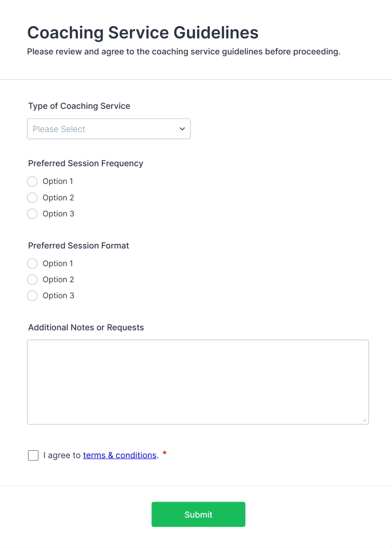Select Option 3 for Preferred Session Format

(x=32, y=296)
